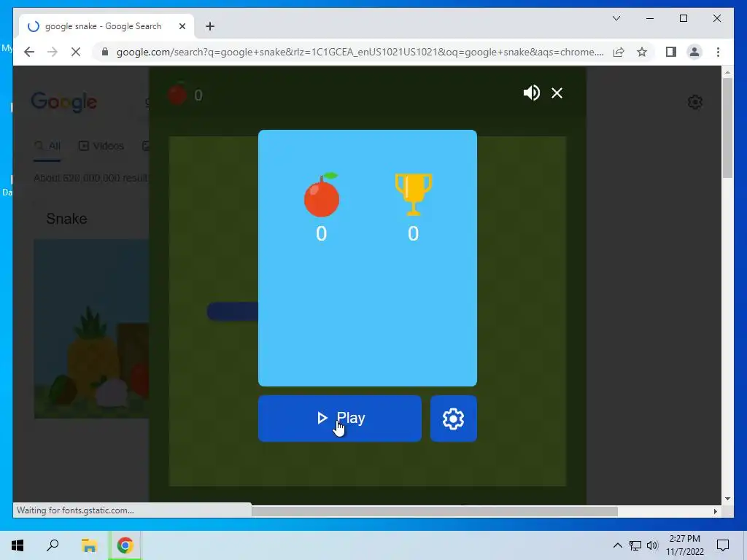
Task: Go back to the previous page
Action: coord(29,52)
